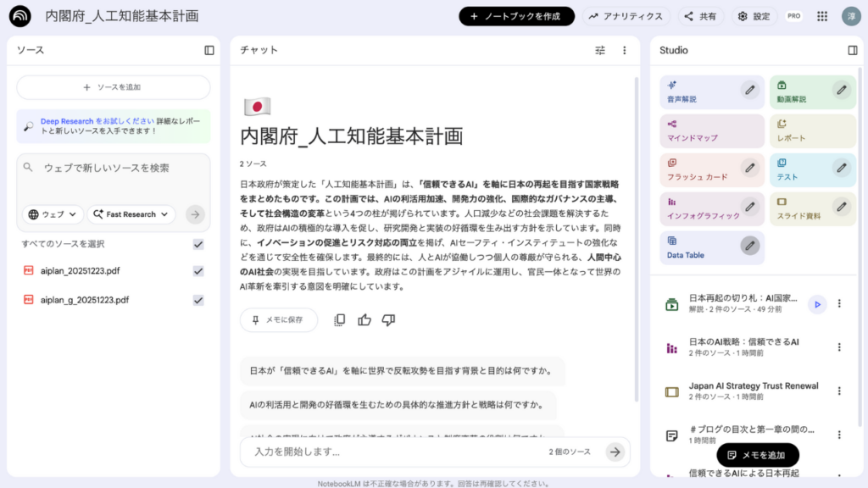The height and width of the screenshot is (488, 868).
Task: Edit the 音声解説 tile with pencil icon
Action: (749, 90)
